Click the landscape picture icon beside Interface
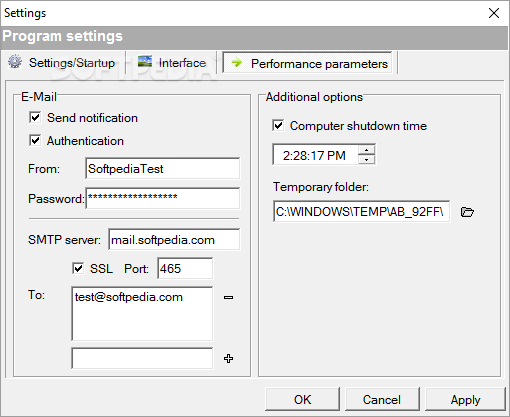The width and height of the screenshot is (510, 417). pos(145,61)
